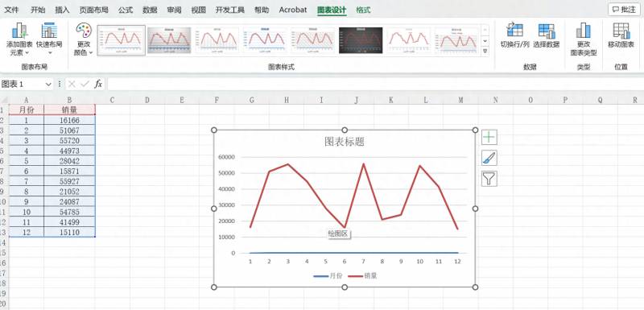The image size is (644, 310).
Task: Open the Name Box dropdown arrow
Action: pyautogui.click(x=48, y=85)
